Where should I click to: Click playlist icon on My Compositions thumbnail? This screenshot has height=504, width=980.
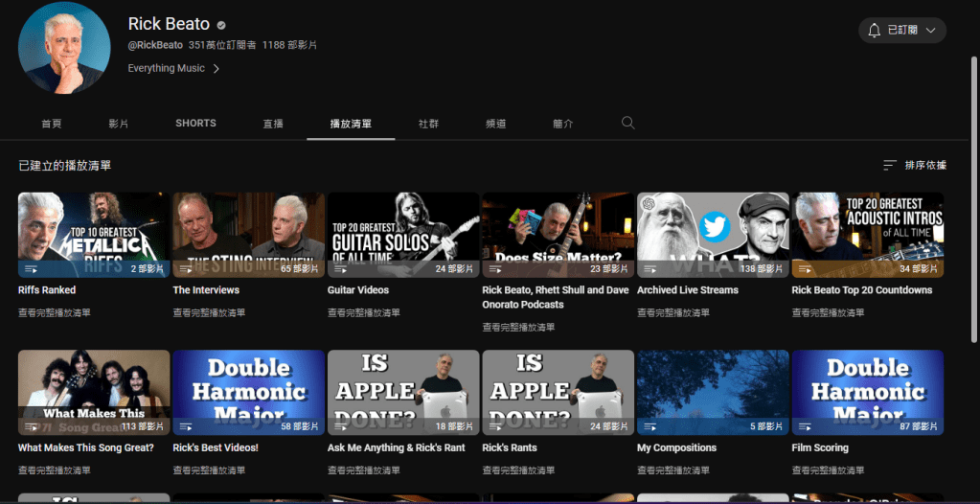tap(650, 426)
